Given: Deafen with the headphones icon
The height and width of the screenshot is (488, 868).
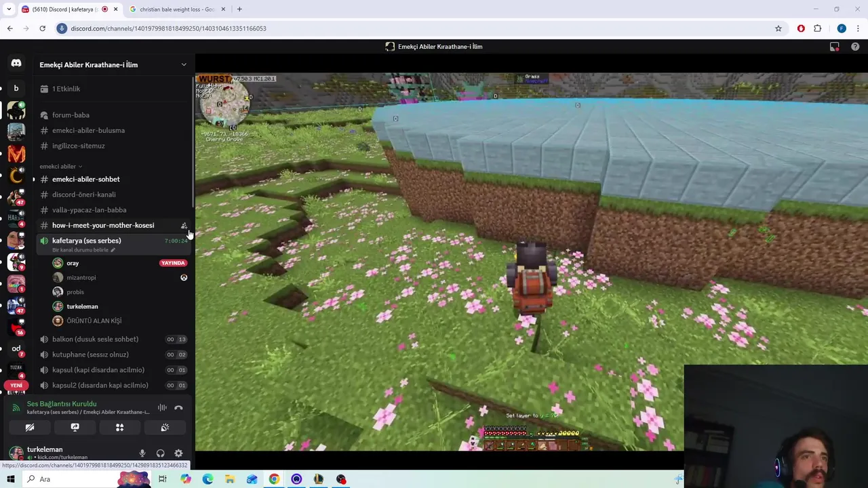Looking at the screenshot, I should (x=160, y=453).
